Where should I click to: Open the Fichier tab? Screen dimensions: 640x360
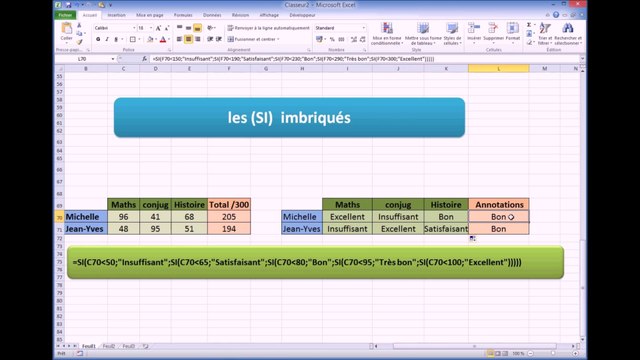pos(65,15)
